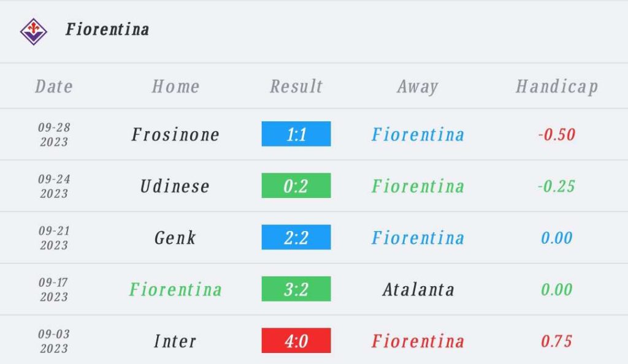Click the Result column header
Image resolution: width=628 pixels, height=364 pixels.
(296, 86)
